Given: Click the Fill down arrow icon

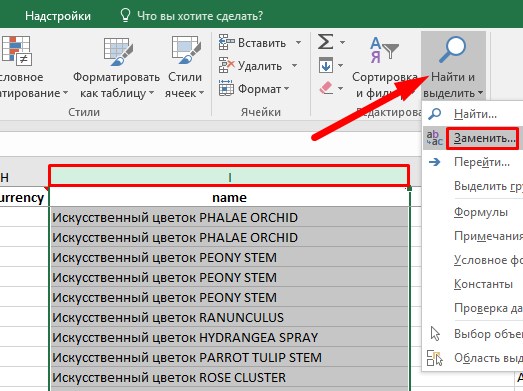Looking at the screenshot, I should 326,65.
